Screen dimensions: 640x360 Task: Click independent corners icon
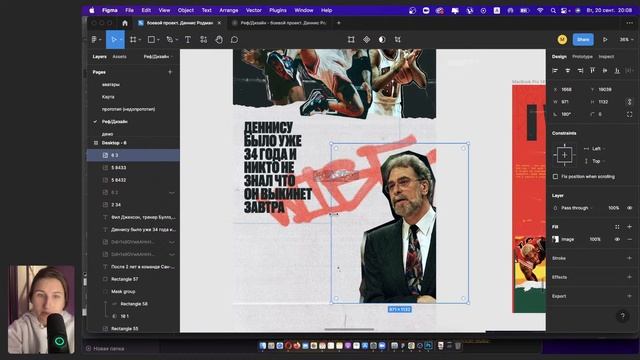pos(629,114)
